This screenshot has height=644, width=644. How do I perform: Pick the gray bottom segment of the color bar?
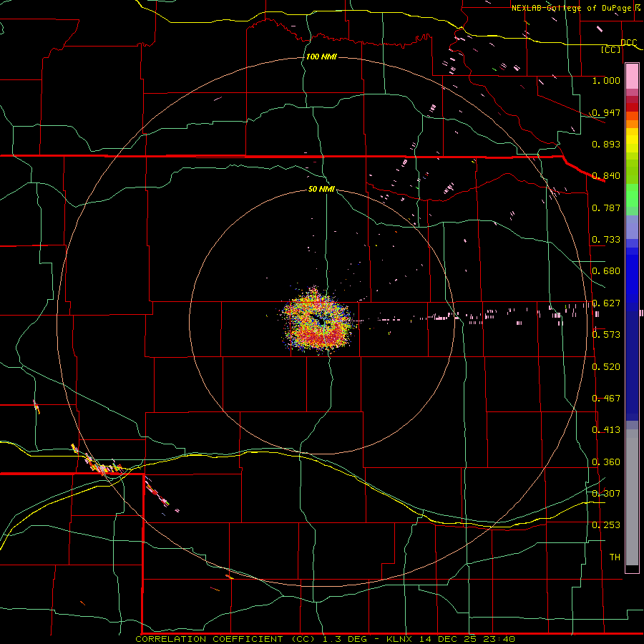pos(632,496)
